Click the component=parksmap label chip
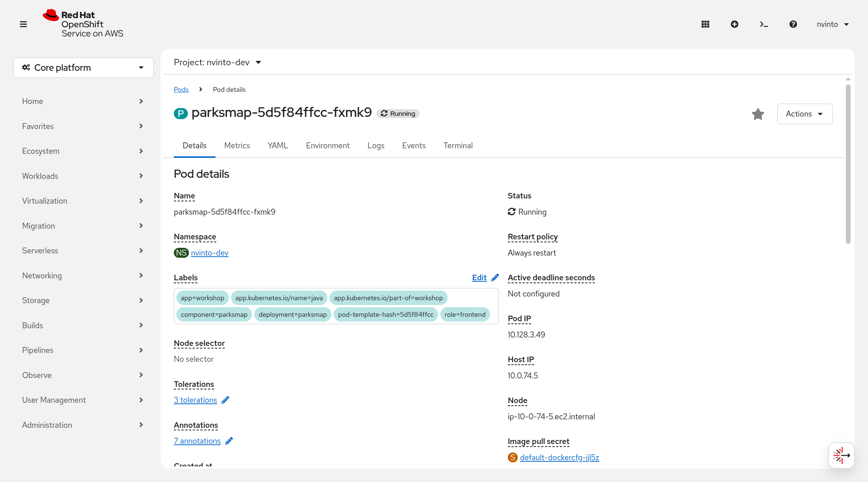The width and height of the screenshot is (868, 482). click(214, 315)
